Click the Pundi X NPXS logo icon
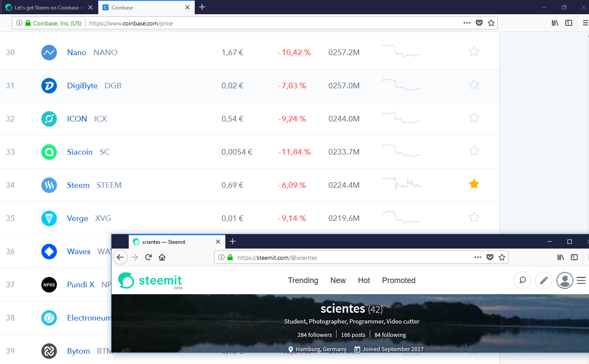589x364 pixels. (49, 285)
